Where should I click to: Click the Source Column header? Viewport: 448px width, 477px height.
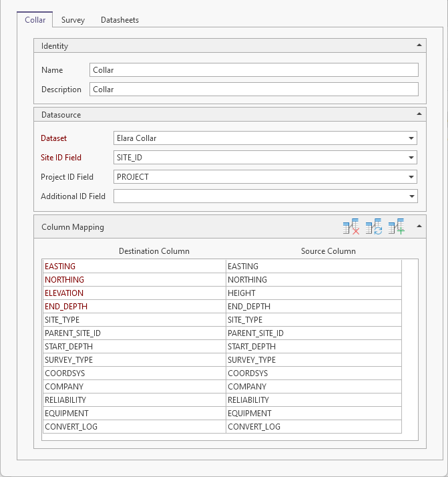328,251
